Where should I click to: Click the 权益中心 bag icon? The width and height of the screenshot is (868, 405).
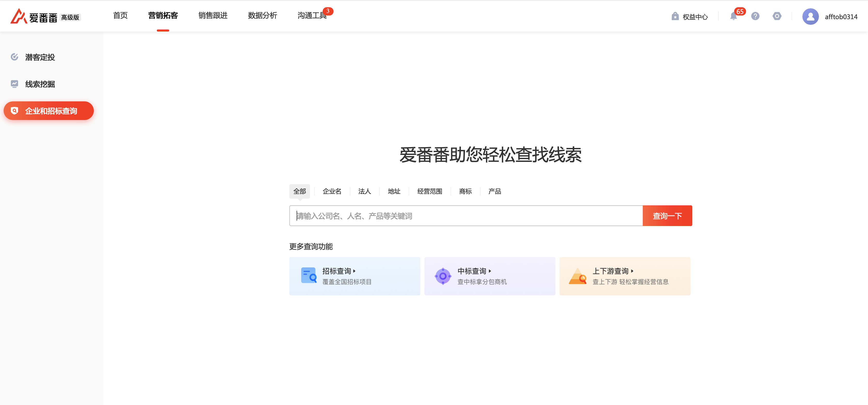(675, 16)
